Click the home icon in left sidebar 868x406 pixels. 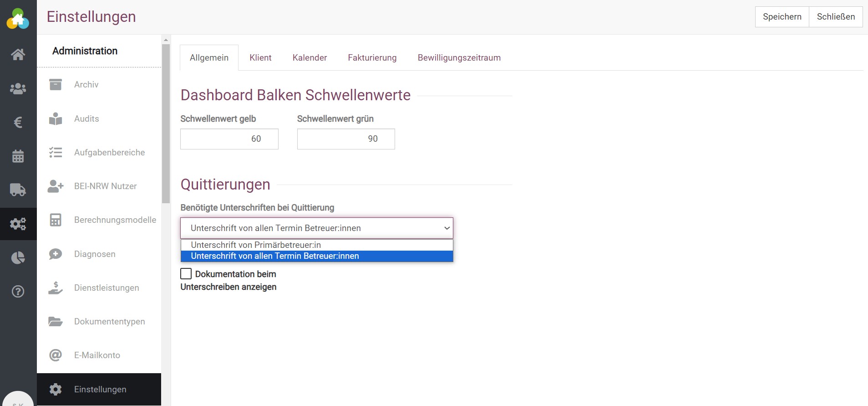click(x=18, y=55)
